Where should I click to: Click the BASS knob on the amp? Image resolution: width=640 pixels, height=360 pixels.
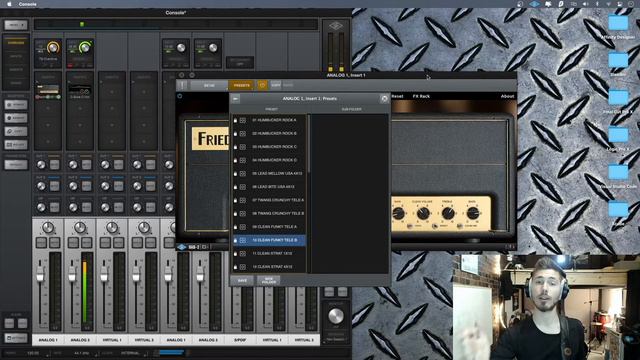pos(473,213)
